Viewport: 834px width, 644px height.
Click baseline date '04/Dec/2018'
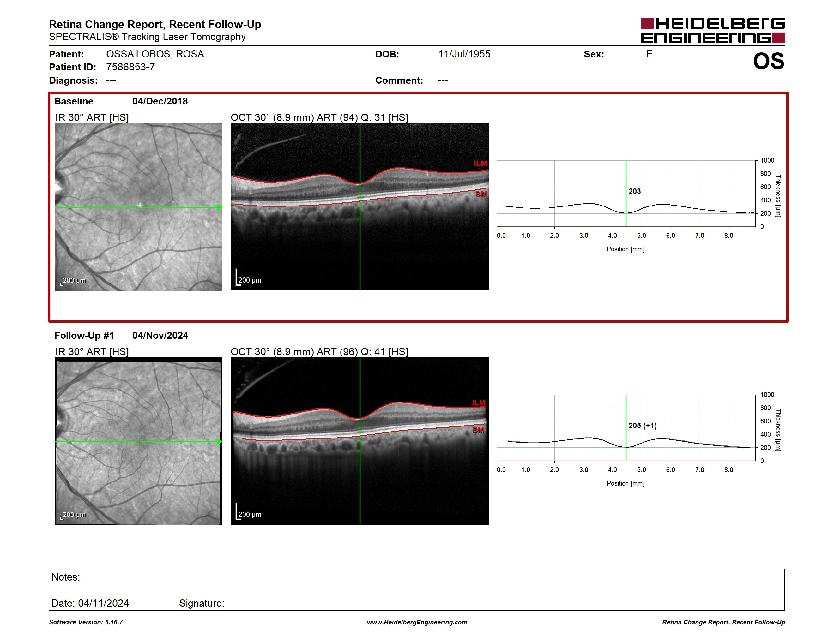click(x=160, y=101)
